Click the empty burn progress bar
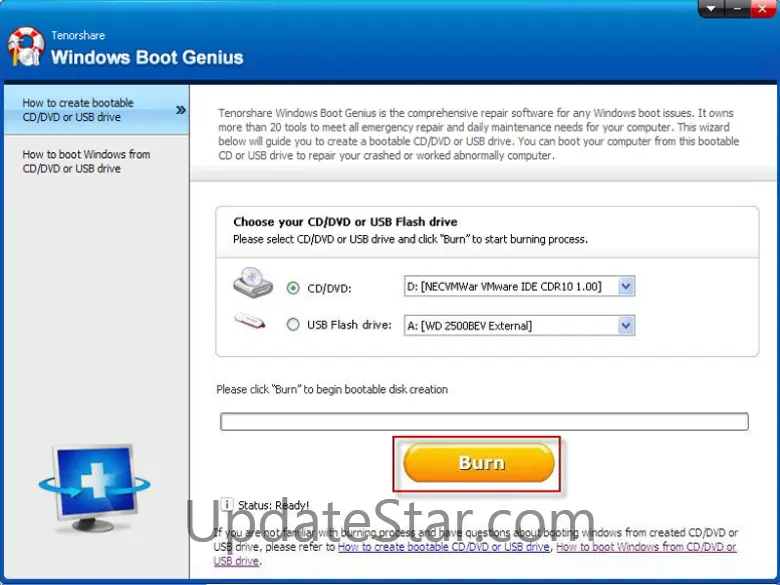Viewport: 780px width, 585px height. pos(484,421)
